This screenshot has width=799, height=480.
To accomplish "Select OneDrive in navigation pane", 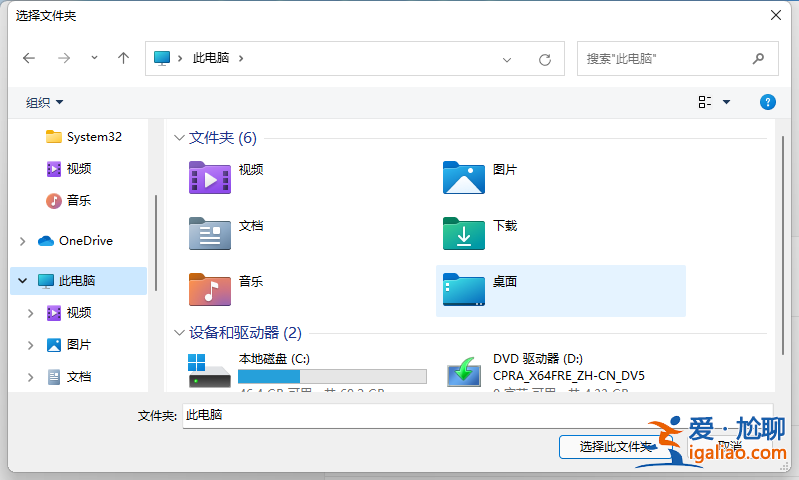I will (x=75, y=241).
